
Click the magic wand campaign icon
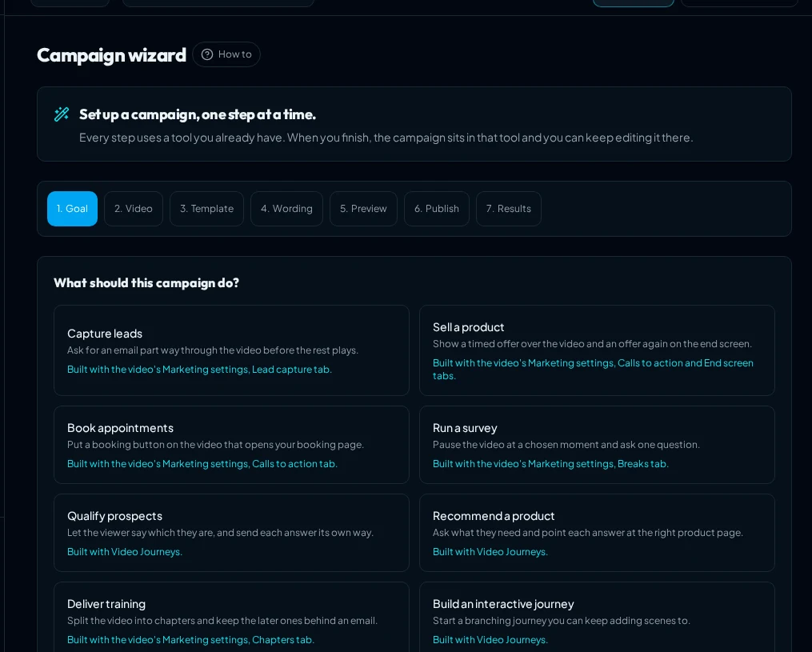tap(62, 114)
